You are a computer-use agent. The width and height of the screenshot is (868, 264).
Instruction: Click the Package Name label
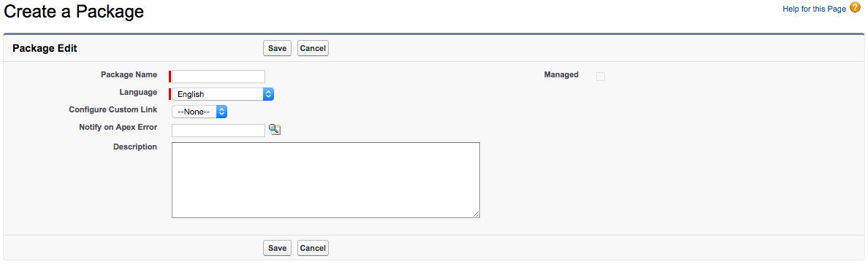point(129,74)
